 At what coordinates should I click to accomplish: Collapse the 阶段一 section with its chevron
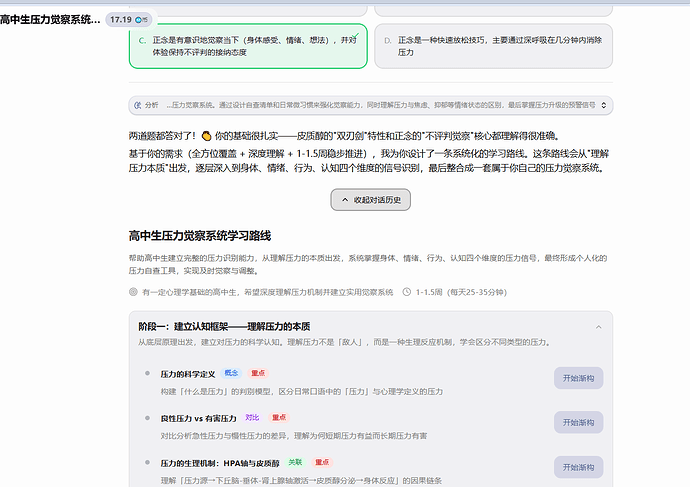[x=598, y=327]
